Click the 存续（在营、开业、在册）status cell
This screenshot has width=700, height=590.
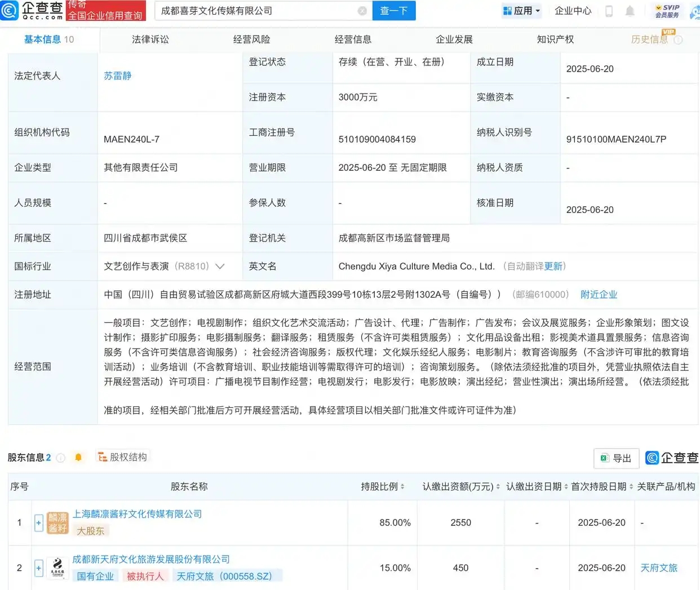point(392,62)
